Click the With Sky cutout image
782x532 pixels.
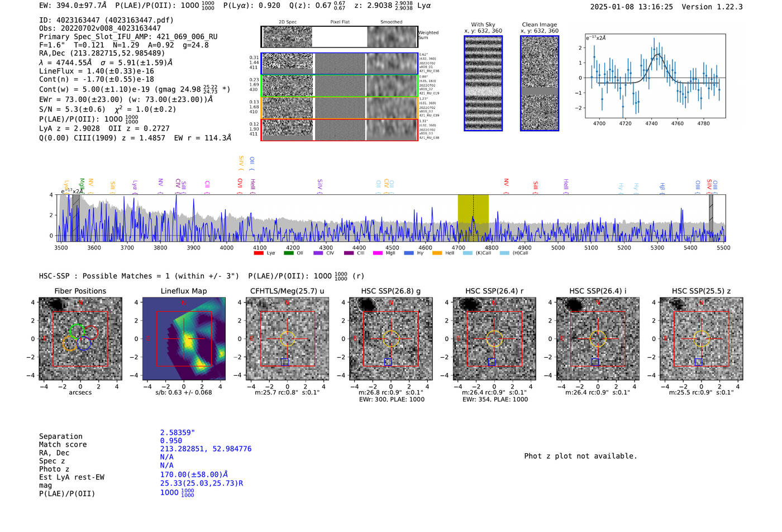coord(483,83)
